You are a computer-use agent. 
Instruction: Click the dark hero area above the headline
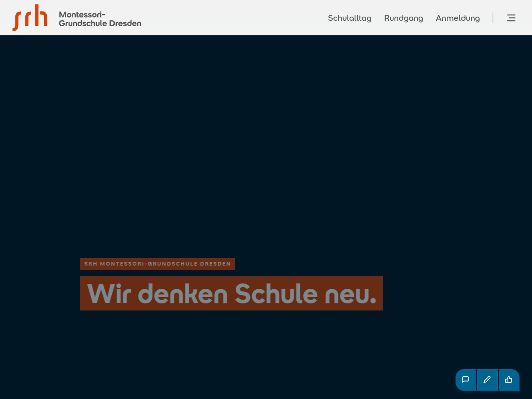tap(266, 145)
